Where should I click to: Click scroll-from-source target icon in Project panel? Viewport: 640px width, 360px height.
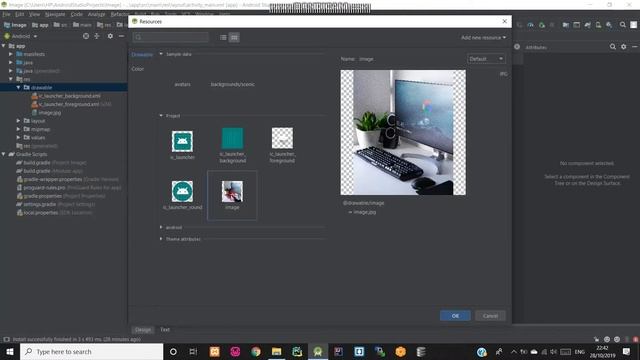(86, 36)
